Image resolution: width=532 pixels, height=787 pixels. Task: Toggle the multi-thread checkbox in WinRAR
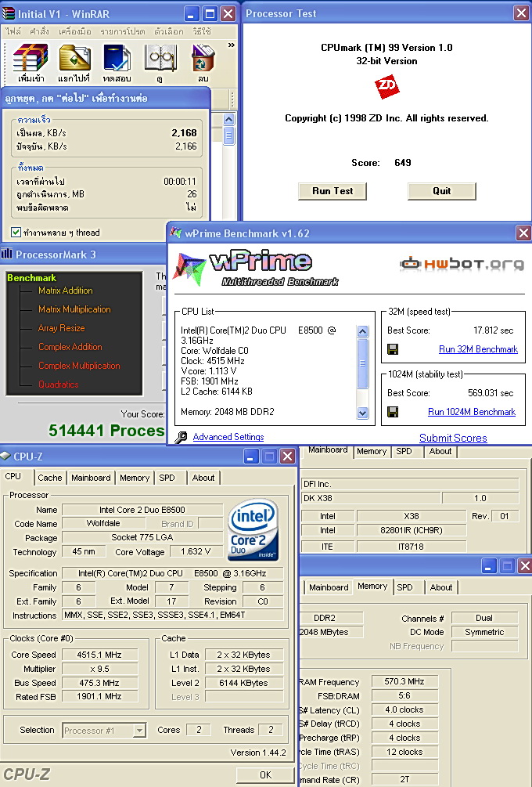click(x=16, y=233)
